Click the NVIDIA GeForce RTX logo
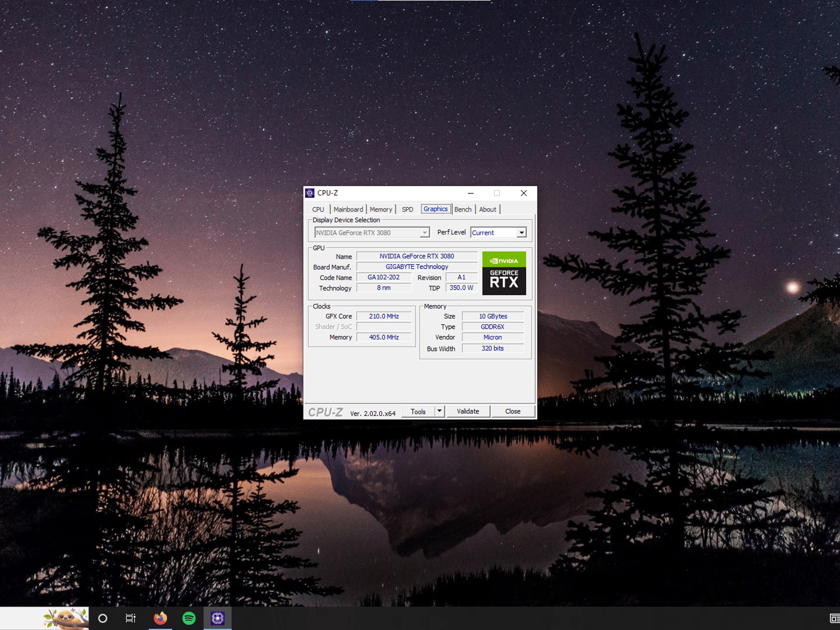This screenshot has width=840, height=630. click(504, 273)
